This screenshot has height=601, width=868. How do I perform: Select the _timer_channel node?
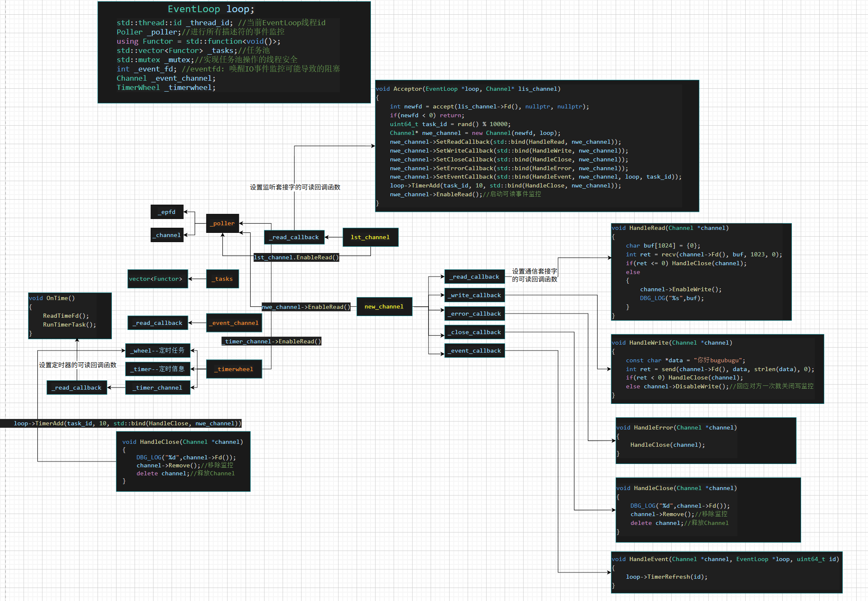tap(158, 388)
